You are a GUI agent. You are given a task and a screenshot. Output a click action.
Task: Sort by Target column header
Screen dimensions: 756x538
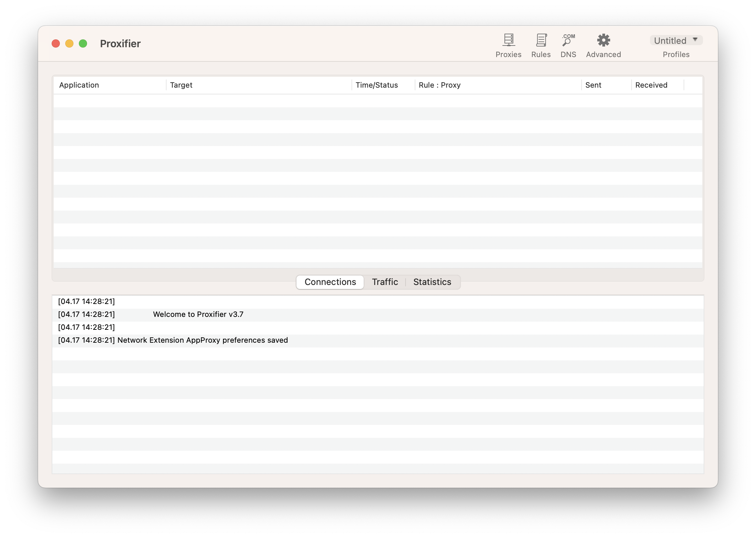pos(181,85)
